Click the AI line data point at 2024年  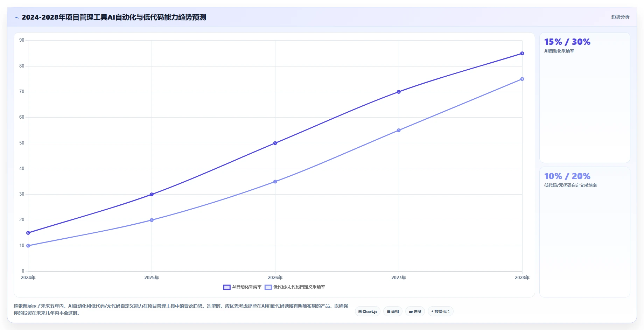click(28, 233)
